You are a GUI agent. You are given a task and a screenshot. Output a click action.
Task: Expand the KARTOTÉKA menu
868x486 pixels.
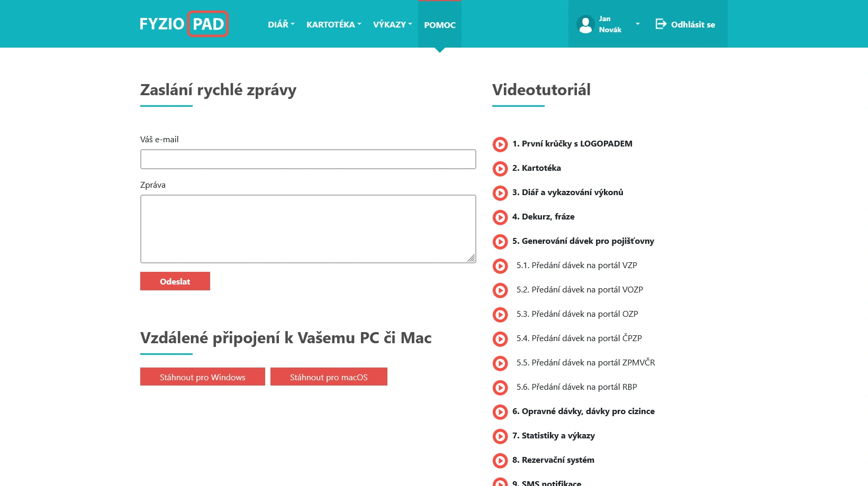pyautogui.click(x=333, y=24)
